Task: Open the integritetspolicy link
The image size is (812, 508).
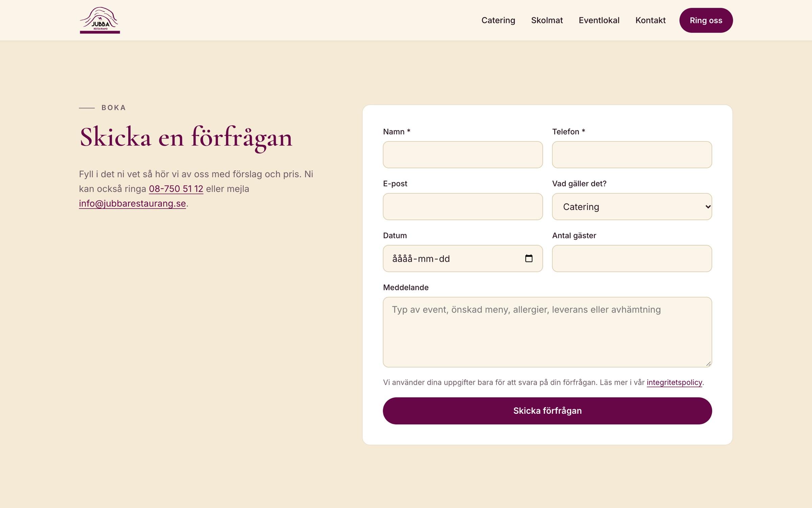Action: click(674, 382)
